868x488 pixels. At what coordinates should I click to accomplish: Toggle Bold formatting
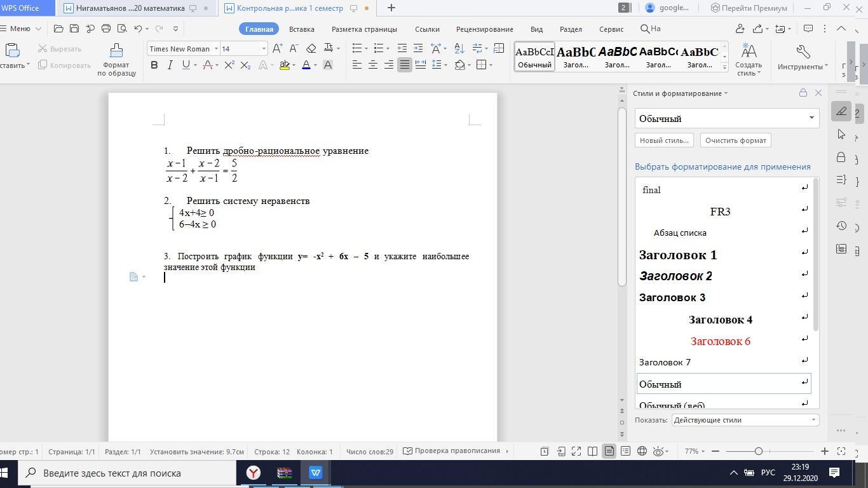tap(154, 65)
